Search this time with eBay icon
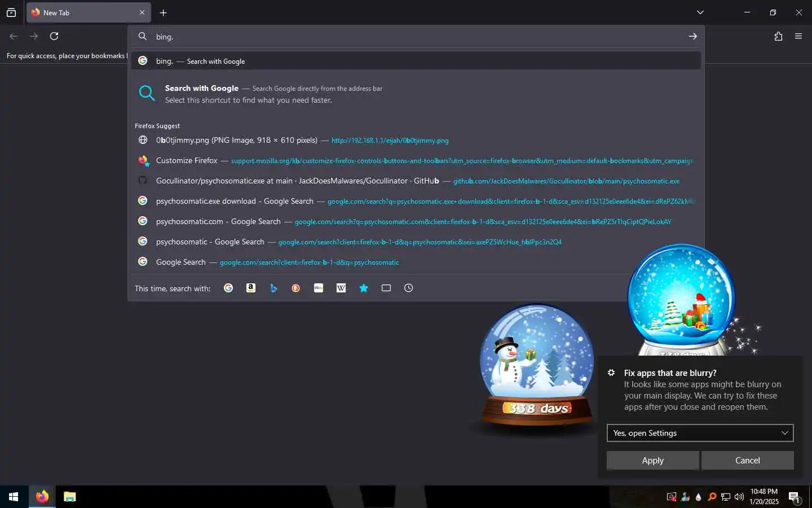The height and width of the screenshot is (508, 812). [319, 288]
